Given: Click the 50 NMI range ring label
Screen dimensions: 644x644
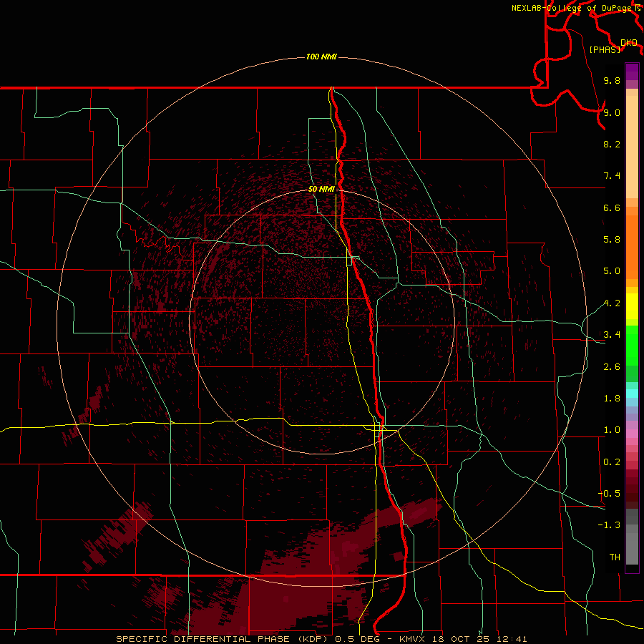Looking at the screenshot, I should 321,189.
